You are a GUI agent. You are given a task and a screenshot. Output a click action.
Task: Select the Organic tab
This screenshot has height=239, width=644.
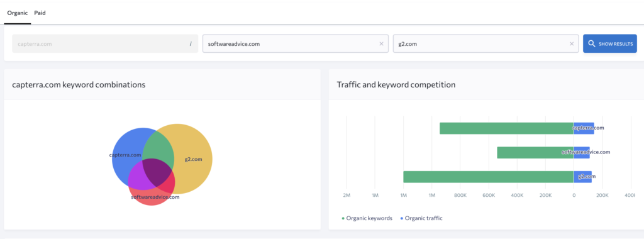click(18, 13)
